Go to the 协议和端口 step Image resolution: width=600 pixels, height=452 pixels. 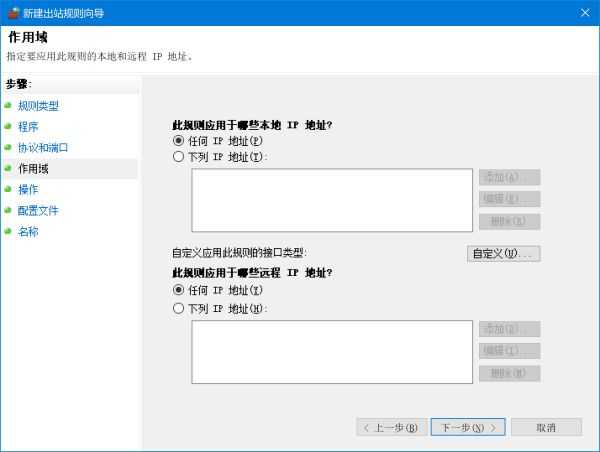point(43,147)
